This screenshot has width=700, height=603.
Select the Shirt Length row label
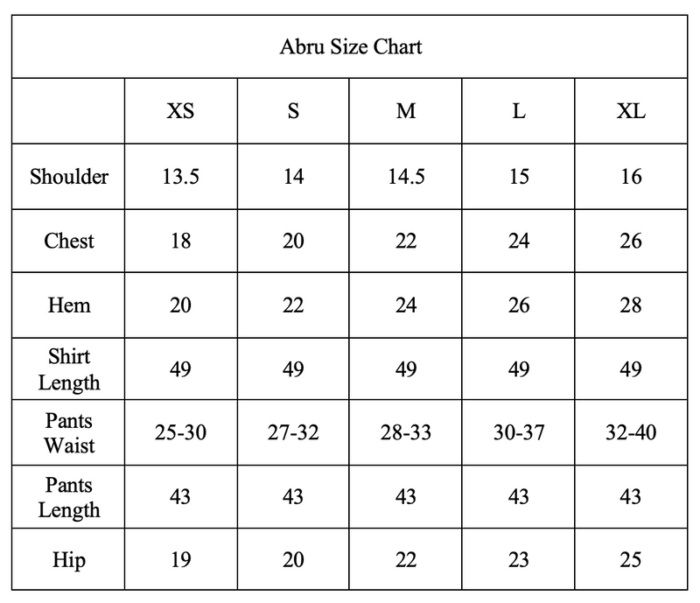tap(69, 369)
